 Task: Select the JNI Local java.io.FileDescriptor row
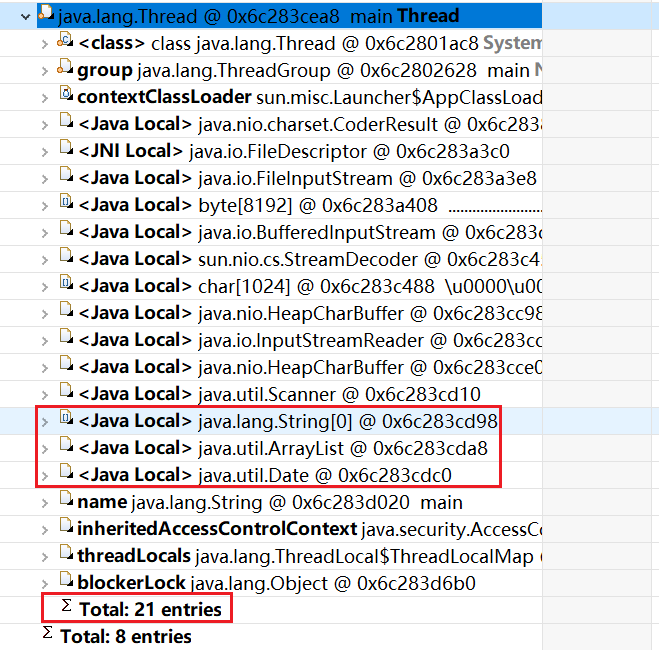click(271, 152)
